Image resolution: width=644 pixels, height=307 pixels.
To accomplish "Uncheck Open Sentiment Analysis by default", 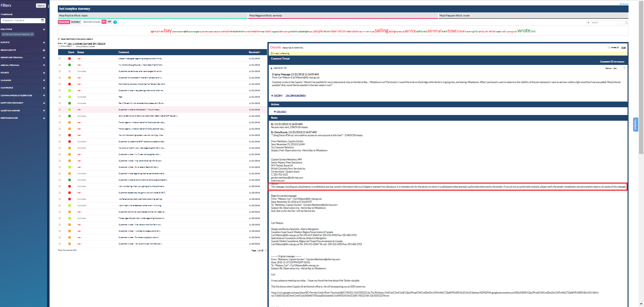I will click(59, 39).
